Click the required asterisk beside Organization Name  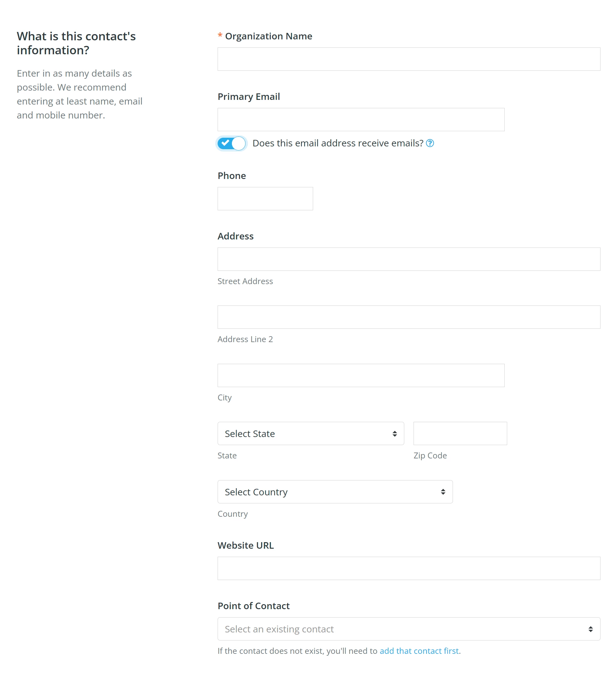[x=221, y=36]
